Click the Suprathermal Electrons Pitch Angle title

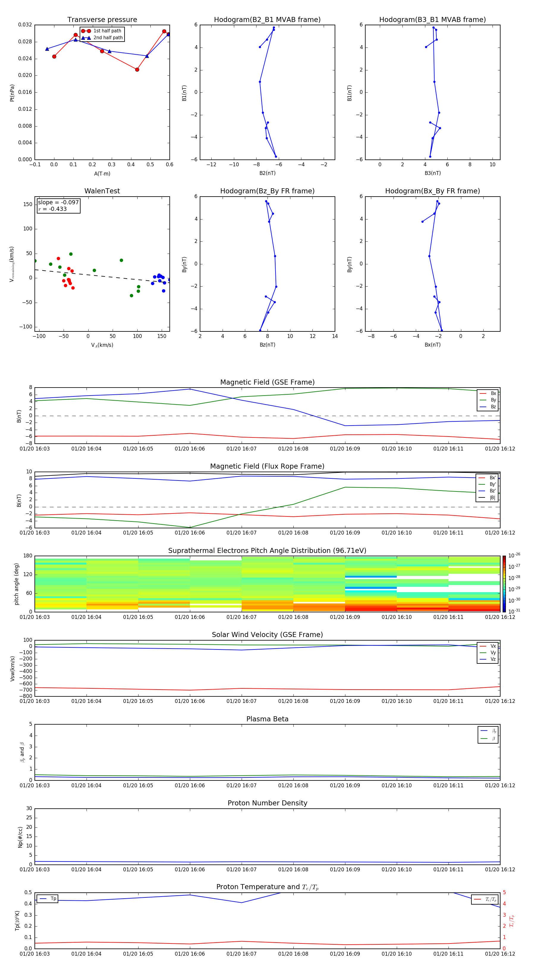(x=267, y=551)
